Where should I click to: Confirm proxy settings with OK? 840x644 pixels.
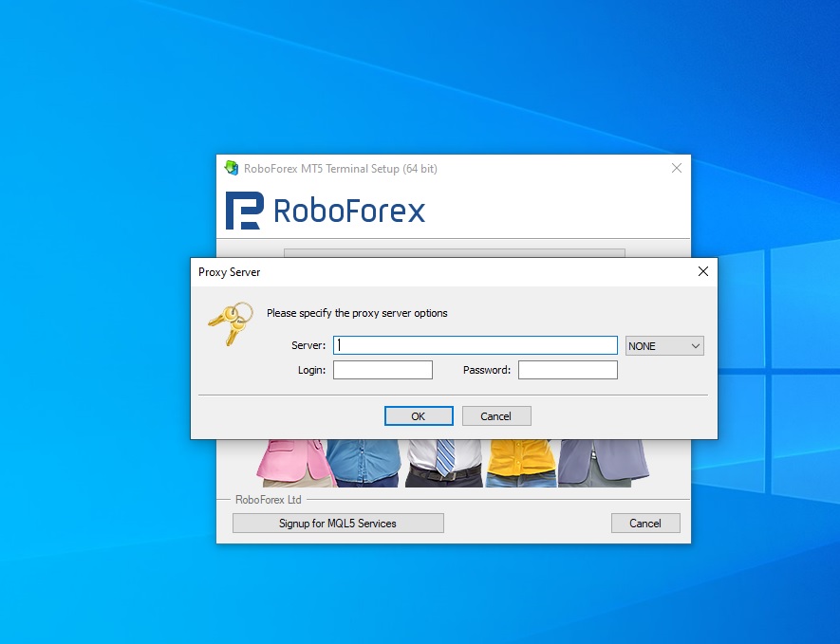419,416
